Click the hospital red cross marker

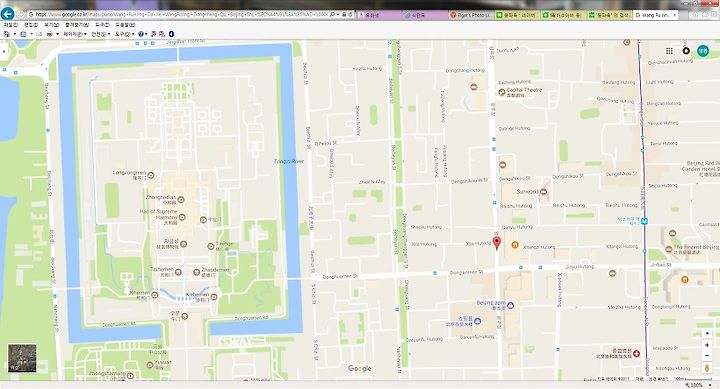636,354
